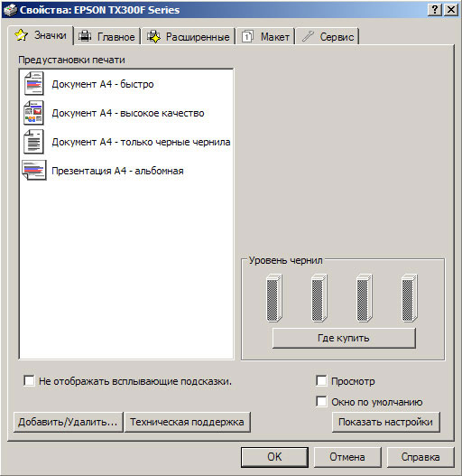Select the 'Документ A4 - быстро' preset icon
This screenshot has height=476, width=462.
tap(33, 83)
